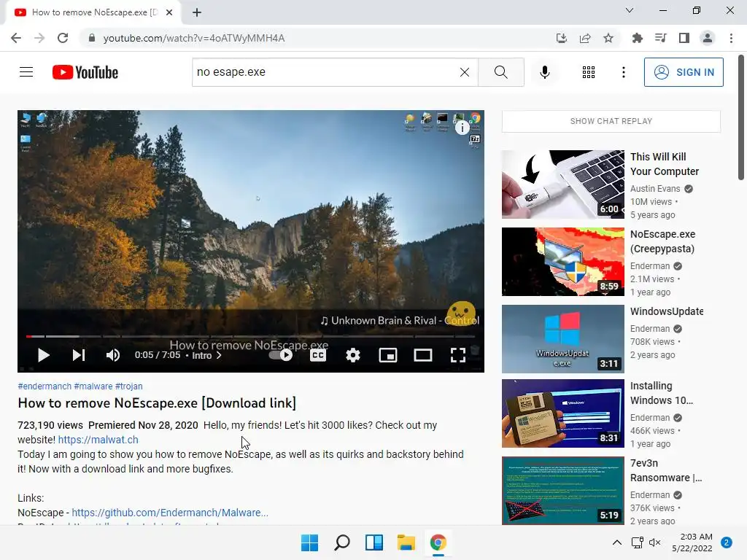
Task: Toggle the Chrome side panel
Action: [684, 38]
